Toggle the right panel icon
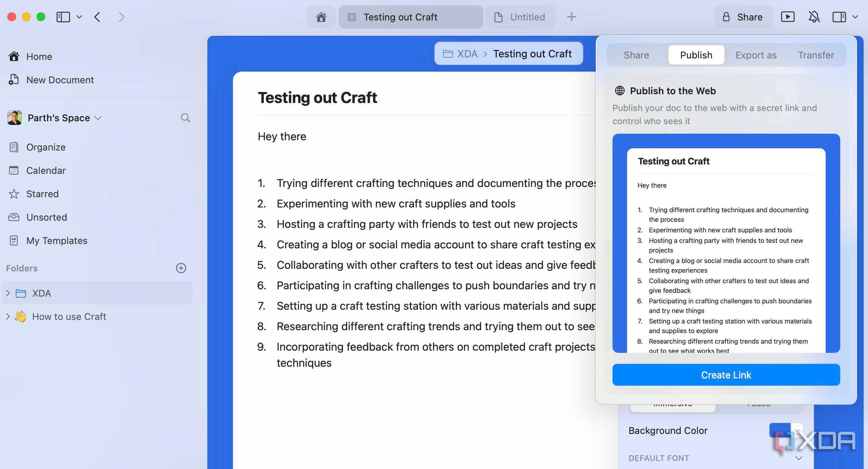 coord(839,17)
